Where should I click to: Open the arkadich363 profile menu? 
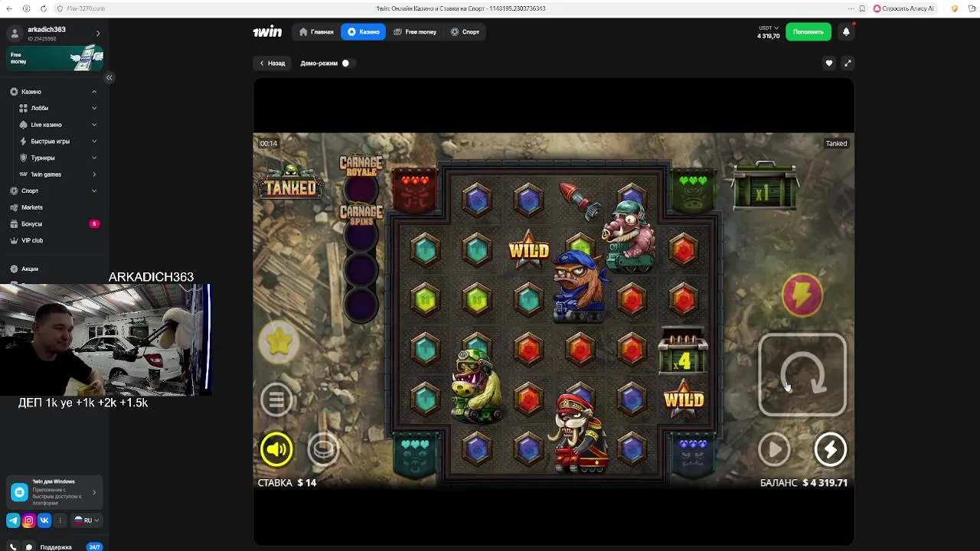(x=54, y=33)
